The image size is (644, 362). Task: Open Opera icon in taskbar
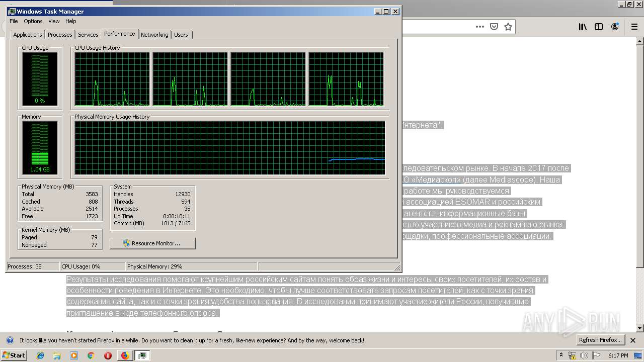[x=108, y=355]
